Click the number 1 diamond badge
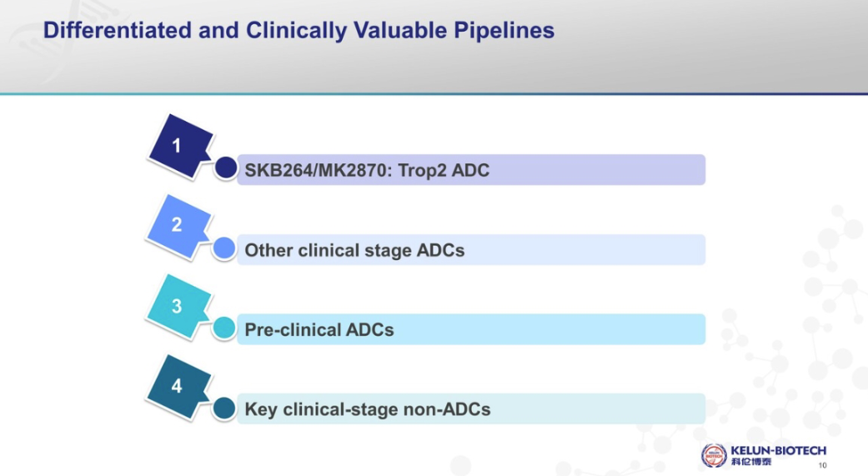 point(177,147)
